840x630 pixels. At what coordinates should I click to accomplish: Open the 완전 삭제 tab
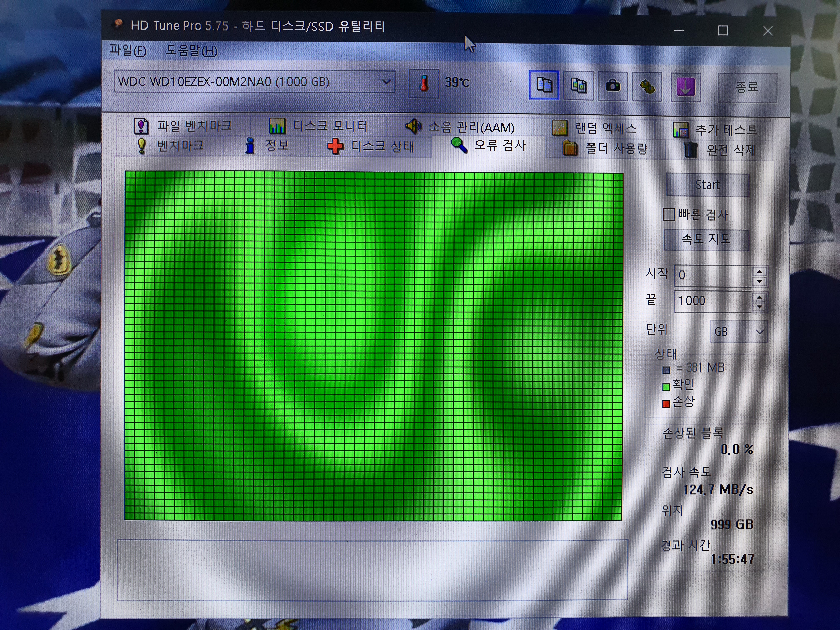tap(719, 150)
